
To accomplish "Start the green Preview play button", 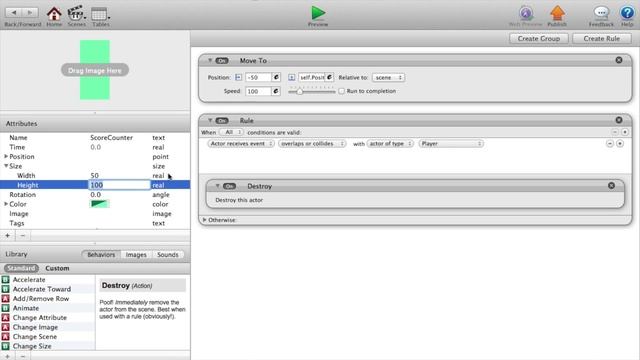I will (318, 13).
